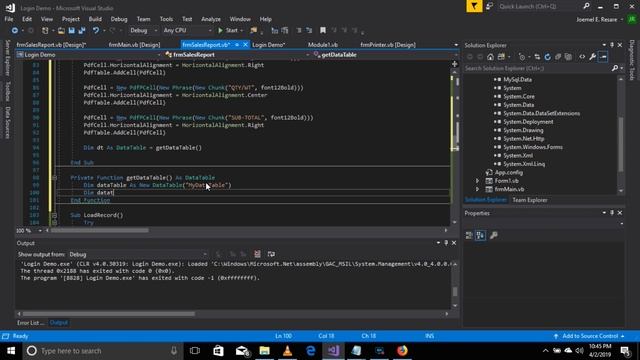The image size is (640, 360).
Task: Click the Open File folder icon
Action: [x=61, y=31]
